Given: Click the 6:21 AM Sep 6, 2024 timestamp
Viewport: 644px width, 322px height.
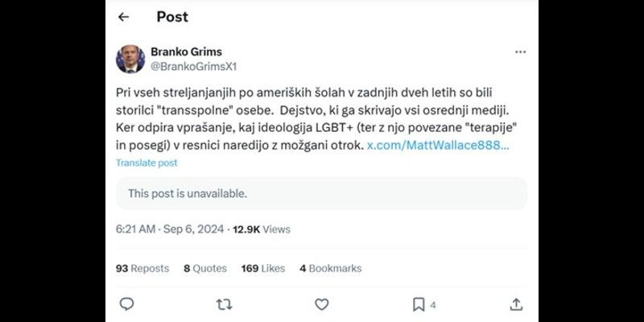Looking at the screenshot, I should [x=171, y=229].
